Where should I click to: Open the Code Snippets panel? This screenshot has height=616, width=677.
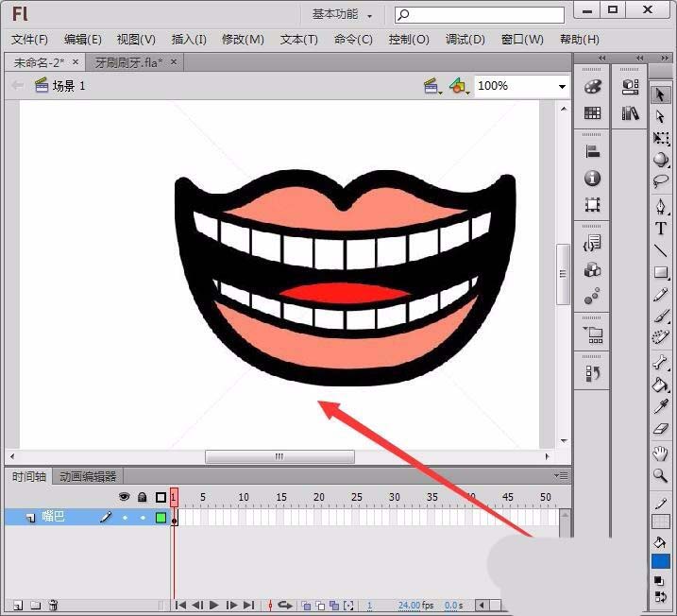click(x=592, y=243)
